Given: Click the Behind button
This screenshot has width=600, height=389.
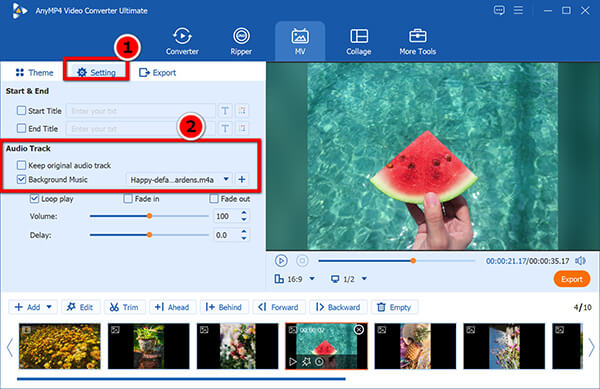Looking at the screenshot, I should 224,307.
